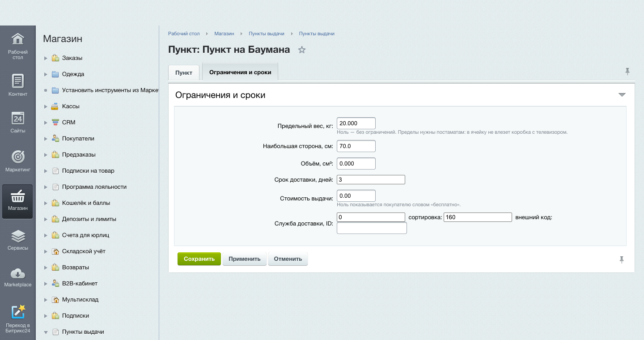Expand Предзаказы tree node
This screenshot has height=340, width=644.
[46, 155]
